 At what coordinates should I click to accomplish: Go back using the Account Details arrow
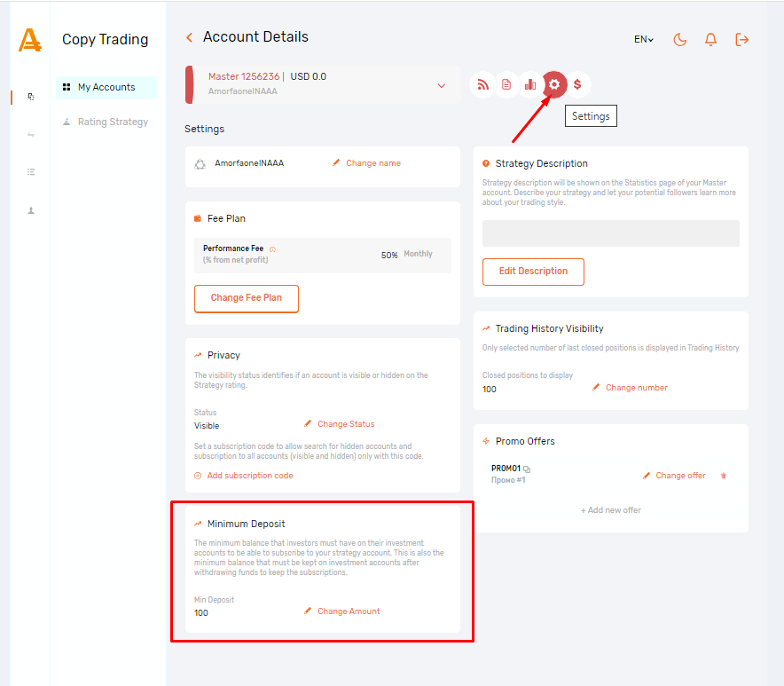[189, 37]
